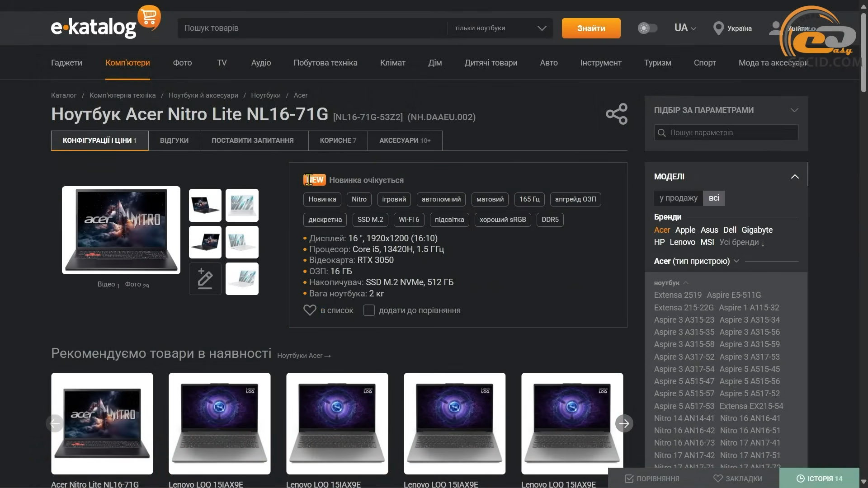Click the heart icon to add to list

click(310, 310)
